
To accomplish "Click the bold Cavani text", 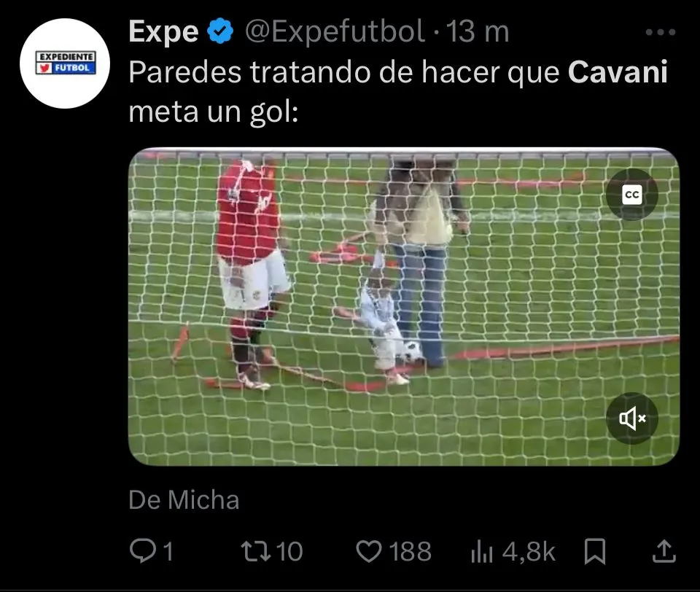I will coord(618,71).
